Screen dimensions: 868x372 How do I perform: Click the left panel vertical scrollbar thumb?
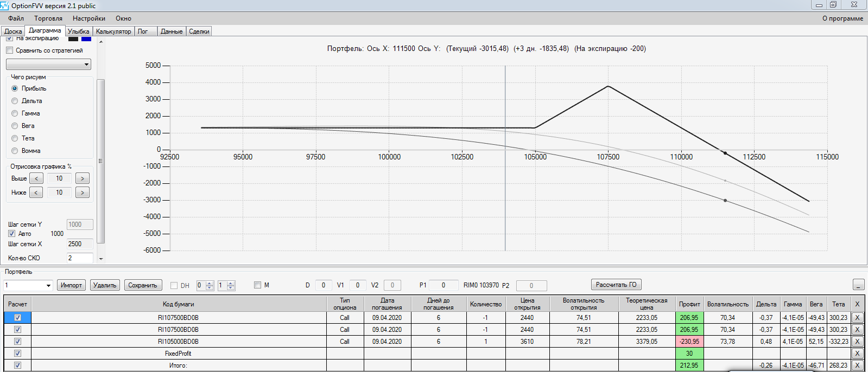click(100, 161)
